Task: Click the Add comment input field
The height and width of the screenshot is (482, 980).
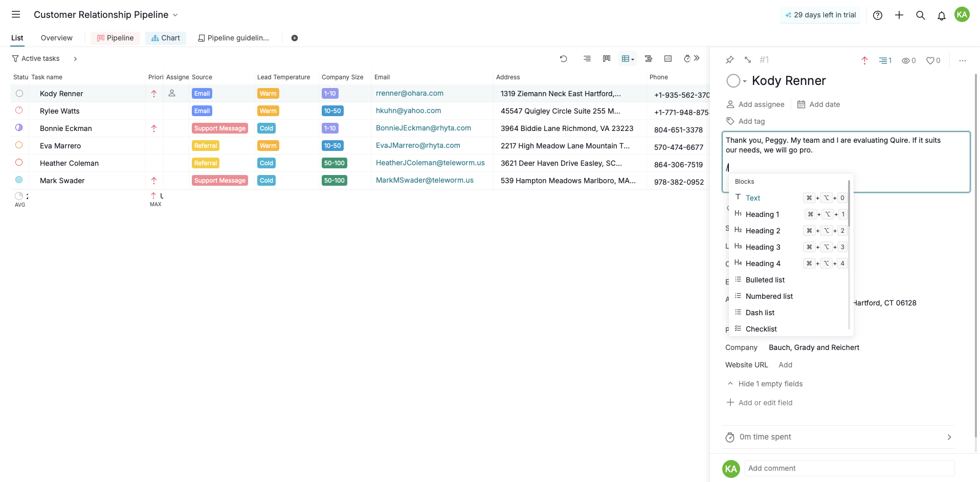Action: point(850,468)
